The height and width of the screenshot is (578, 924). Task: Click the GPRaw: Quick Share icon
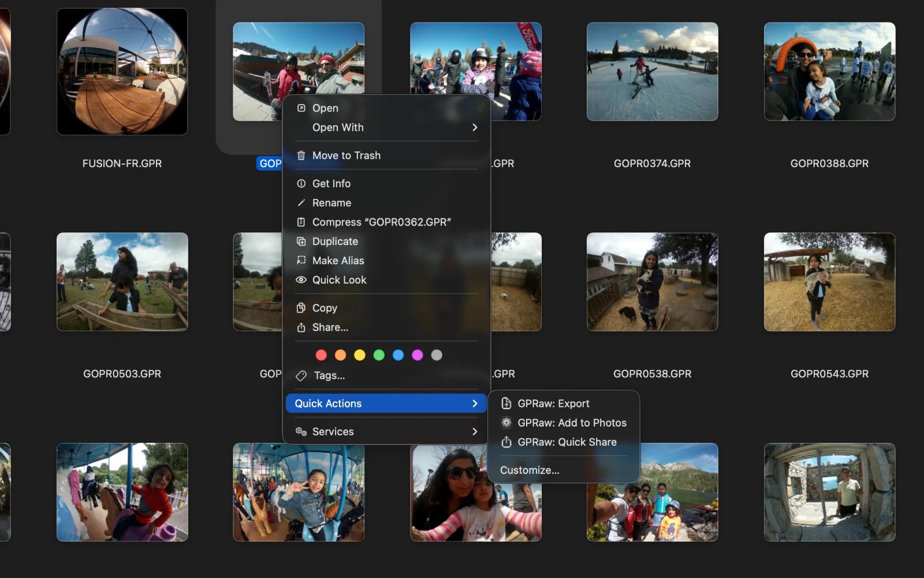[506, 442]
